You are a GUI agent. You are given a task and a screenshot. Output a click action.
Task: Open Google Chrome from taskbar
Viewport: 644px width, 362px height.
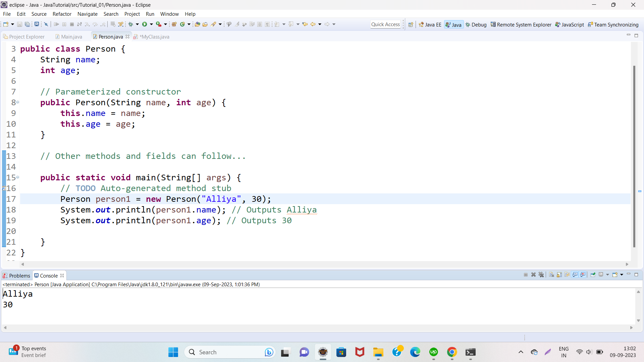point(452,352)
